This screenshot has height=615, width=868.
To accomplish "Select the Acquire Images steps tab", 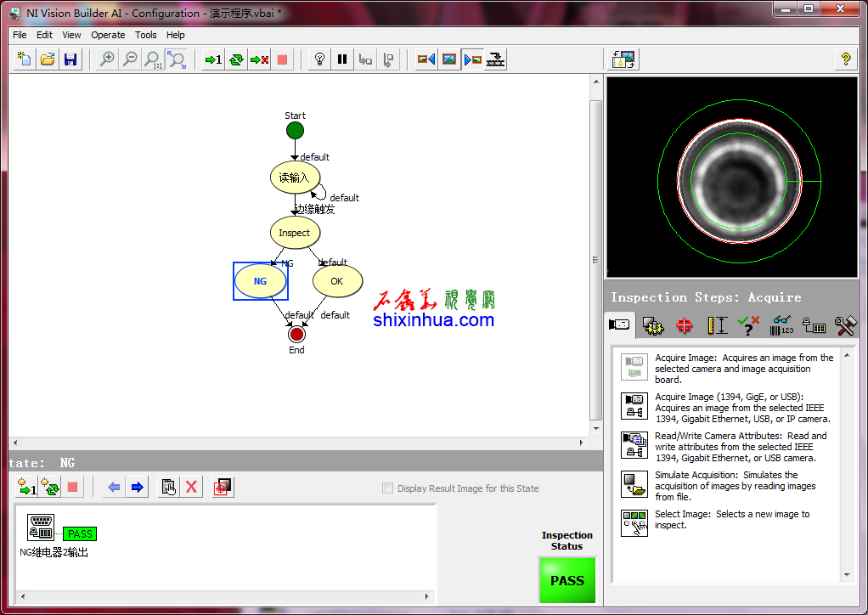I will pyautogui.click(x=619, y=325).
